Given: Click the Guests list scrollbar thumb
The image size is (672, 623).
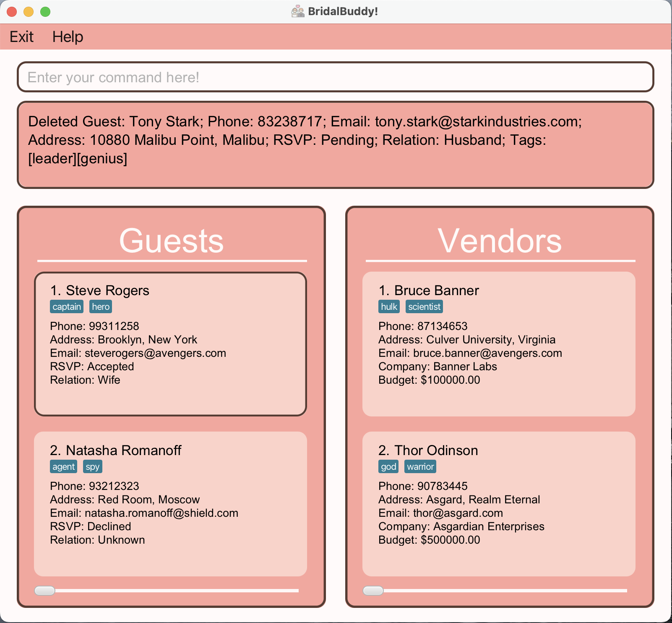Looking at the screenshot, I should click(44, 591).
